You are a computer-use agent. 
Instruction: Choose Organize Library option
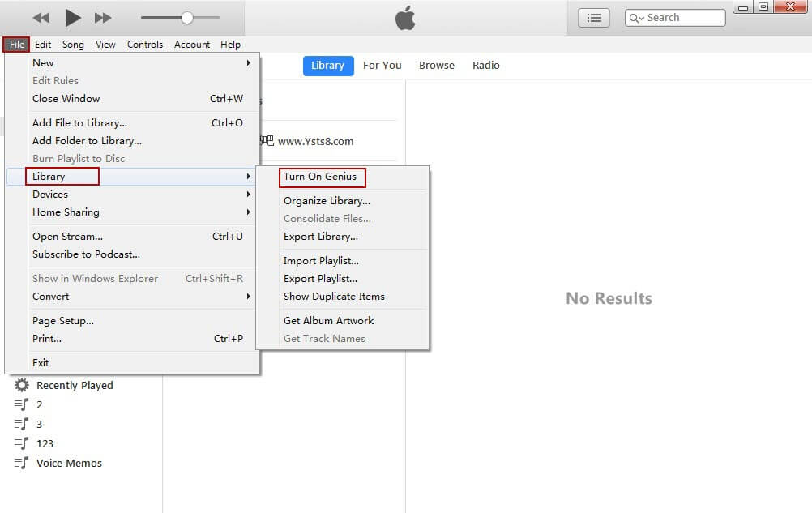[x=343, y=201]
